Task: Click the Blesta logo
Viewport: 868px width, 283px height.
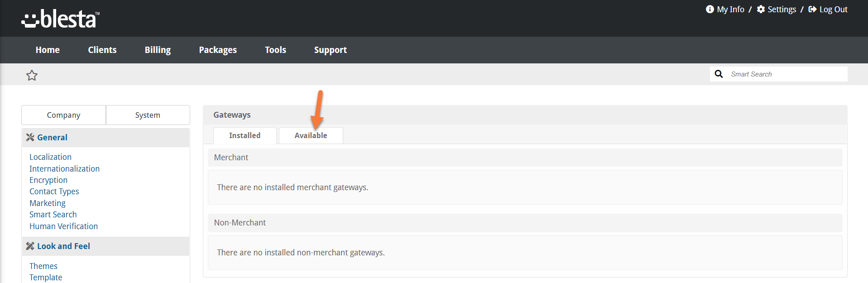Action: (x=60, y=19)
